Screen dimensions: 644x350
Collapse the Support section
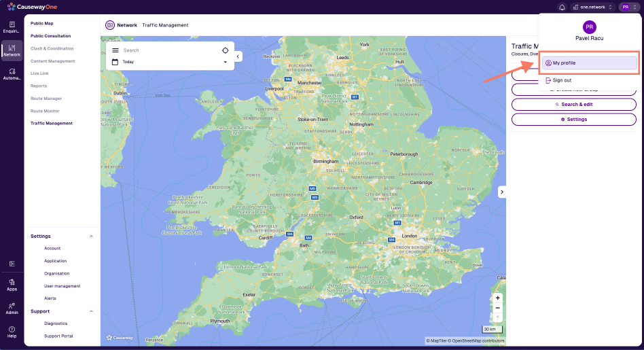click(92, 311)
